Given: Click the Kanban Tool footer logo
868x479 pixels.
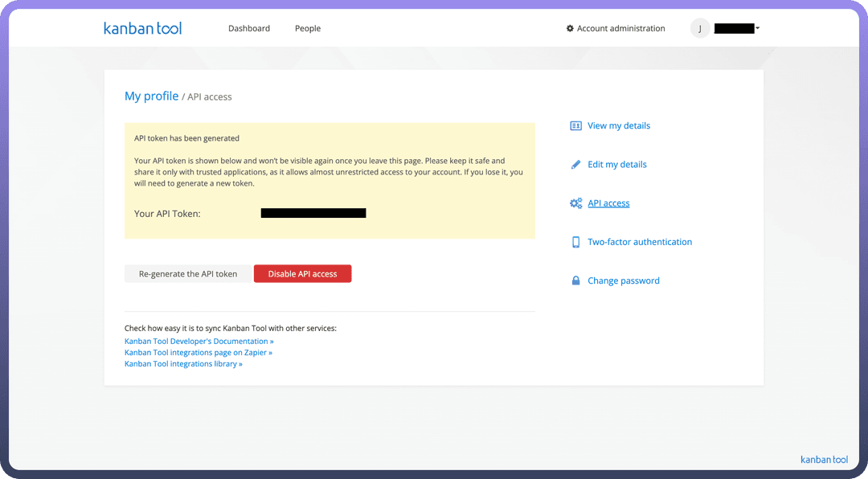Looking at the screenshot, I should click(x=824, y=460).
